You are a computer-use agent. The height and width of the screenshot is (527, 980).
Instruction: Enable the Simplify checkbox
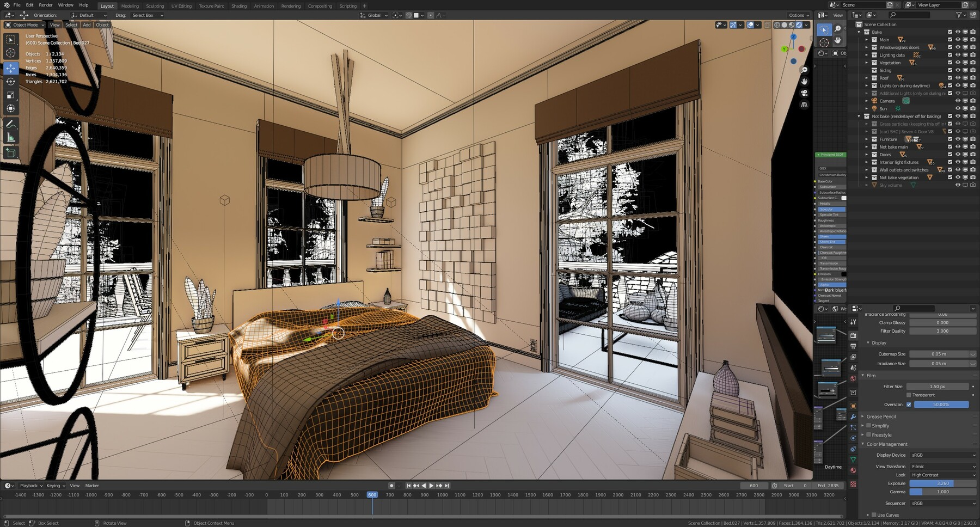(x=868, y=426)
